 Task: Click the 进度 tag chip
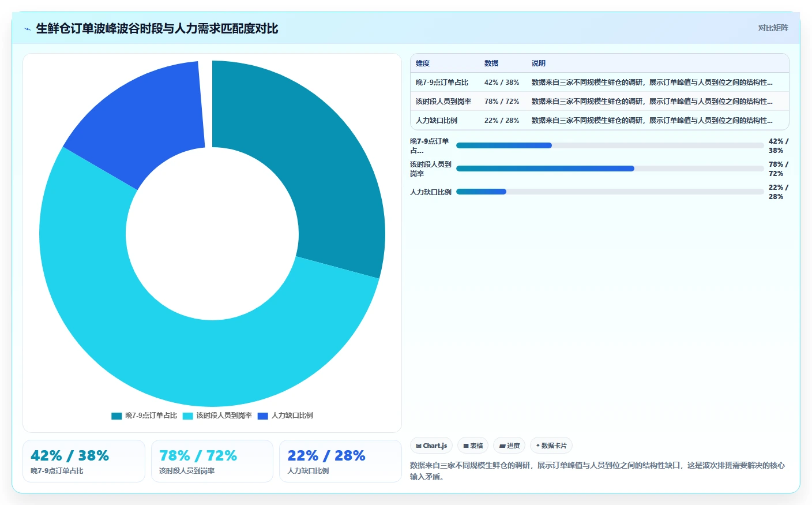[509, 446]
